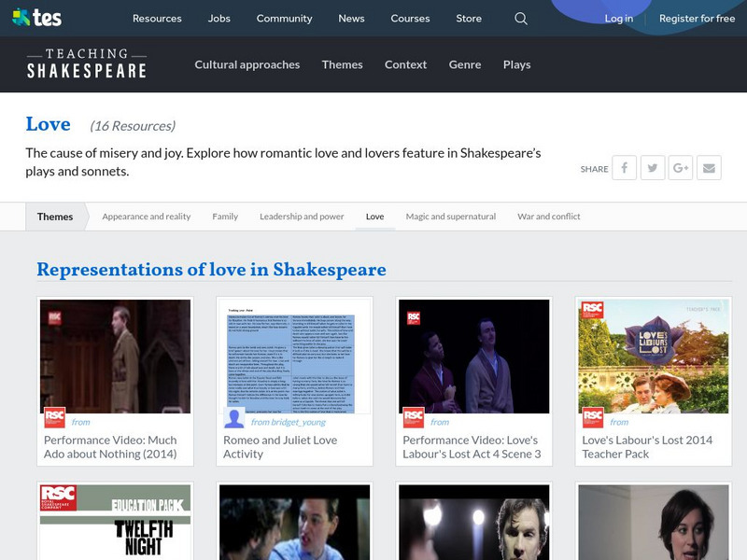The width and height of the screenshot is (747, 560).
Task: Open Context section
Action: (405, 64)
